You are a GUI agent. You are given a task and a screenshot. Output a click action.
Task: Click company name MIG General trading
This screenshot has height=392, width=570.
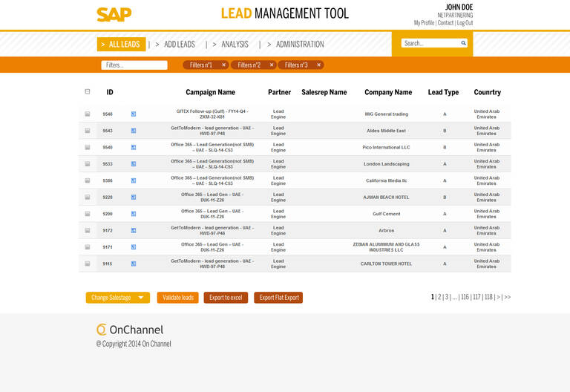point(386,114)
